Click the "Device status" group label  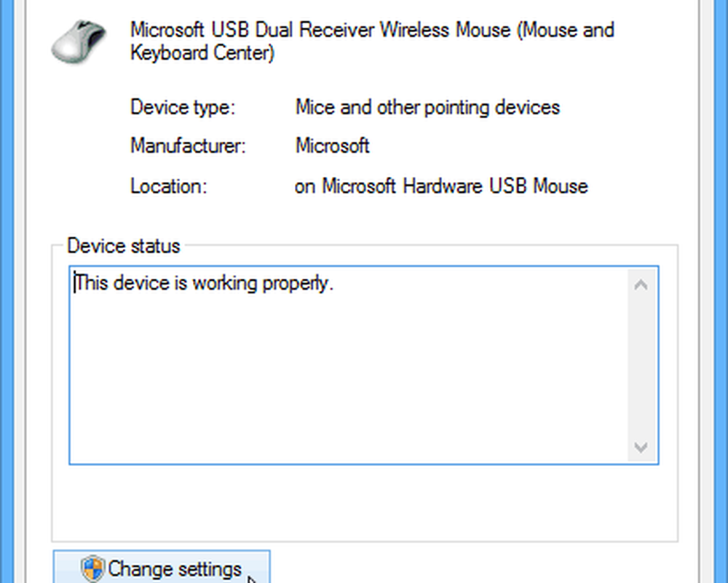coord(123,245)
